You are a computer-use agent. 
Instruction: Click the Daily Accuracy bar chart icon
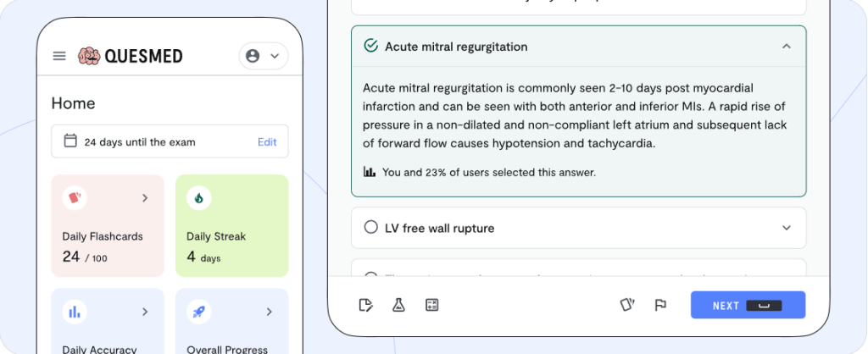(x=74, y=312)
